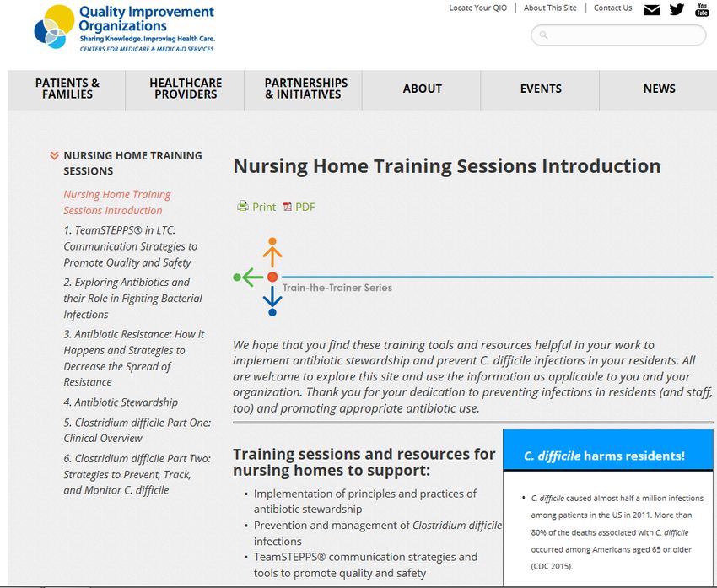Click the Quality Improvement Organizations logo
This screenshot has width=717, height=588.
coord(124,28)
